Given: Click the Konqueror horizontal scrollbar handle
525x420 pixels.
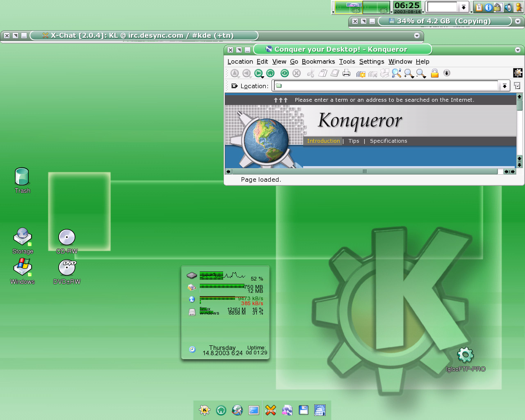Looking at the screenshot, I should click(365, 171).
